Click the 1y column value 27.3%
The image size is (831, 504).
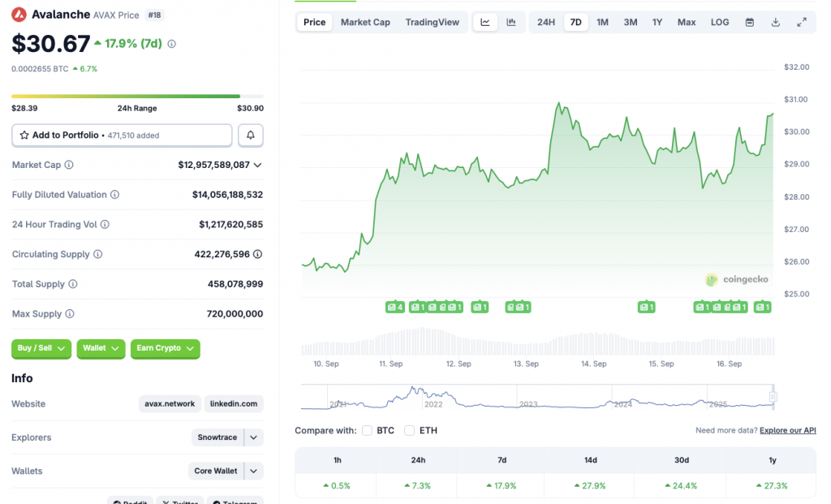click(772, 485)
